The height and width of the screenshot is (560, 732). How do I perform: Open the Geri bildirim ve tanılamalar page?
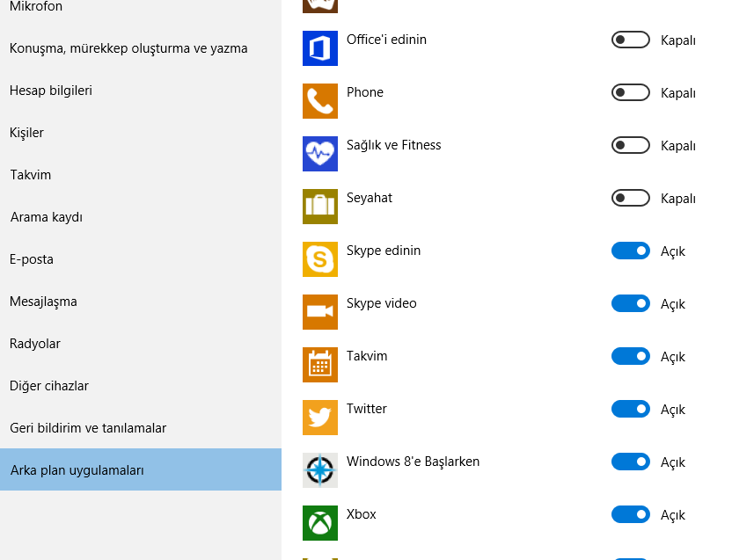point(97,428)
